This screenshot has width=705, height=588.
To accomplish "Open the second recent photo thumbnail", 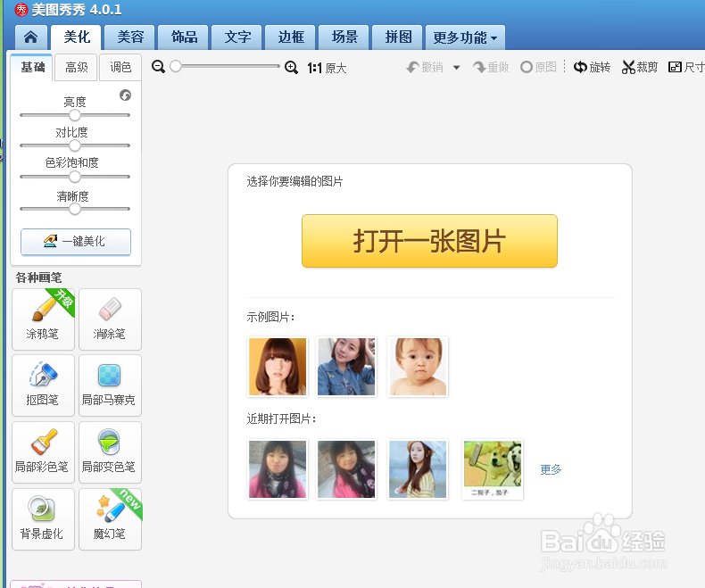I will pyautogui.click(x=345, y=469).
